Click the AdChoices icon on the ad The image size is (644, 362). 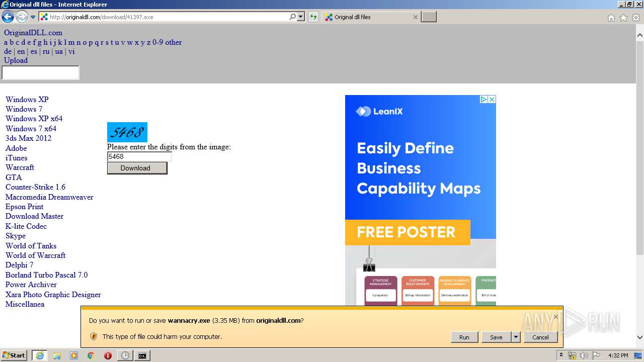484,100
